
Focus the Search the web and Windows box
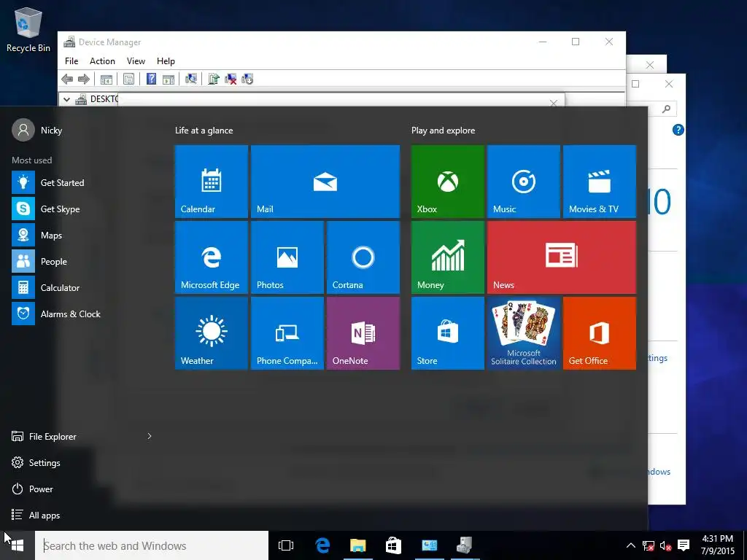coord(152,545)
